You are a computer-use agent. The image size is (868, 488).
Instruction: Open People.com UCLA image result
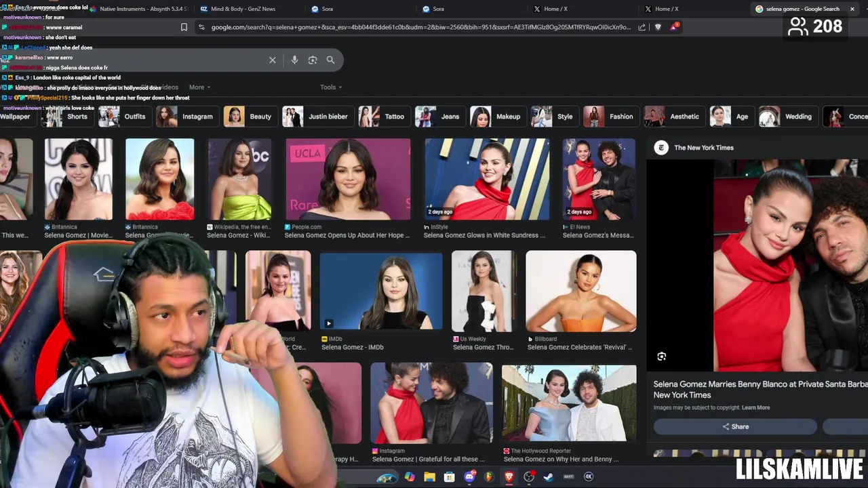(x=348, y=180)
